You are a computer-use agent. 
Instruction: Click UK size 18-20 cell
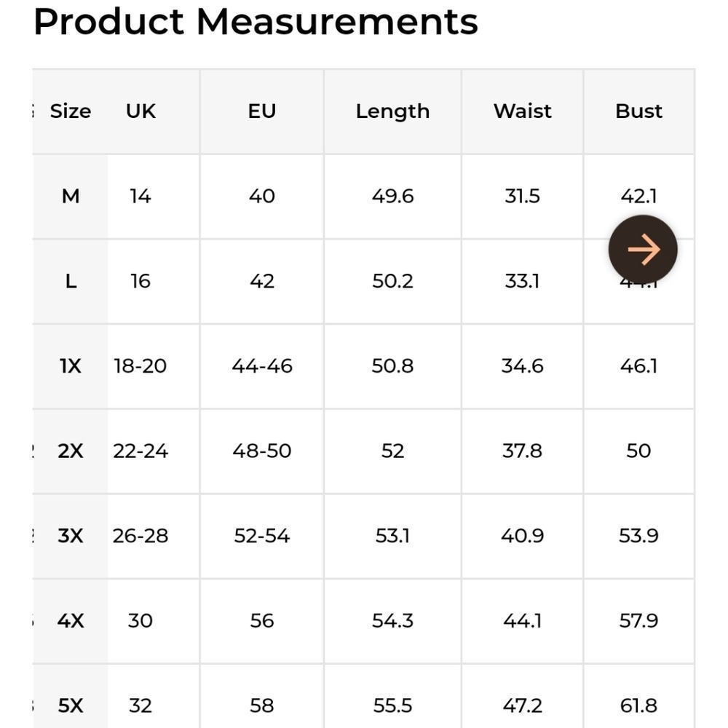(x=141, y=366)
